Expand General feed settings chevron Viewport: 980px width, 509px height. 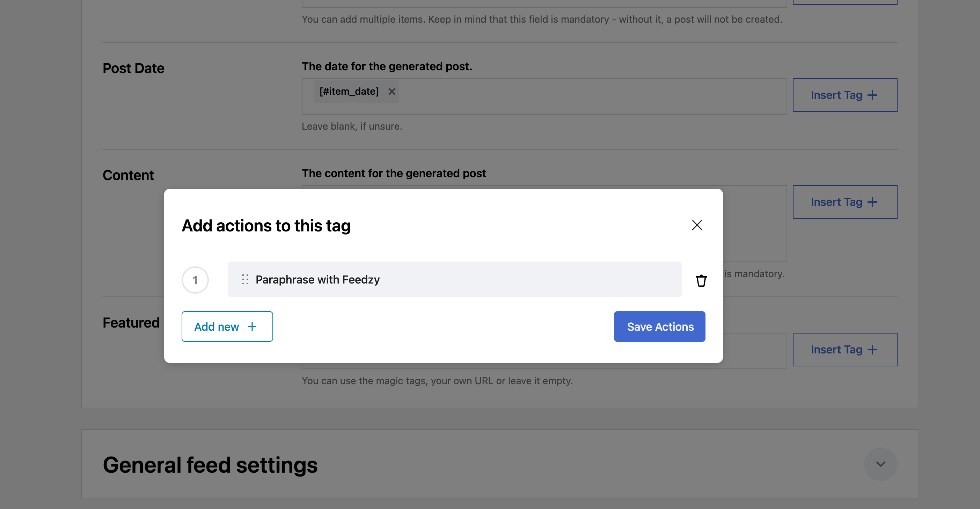(x=880, y=464)
